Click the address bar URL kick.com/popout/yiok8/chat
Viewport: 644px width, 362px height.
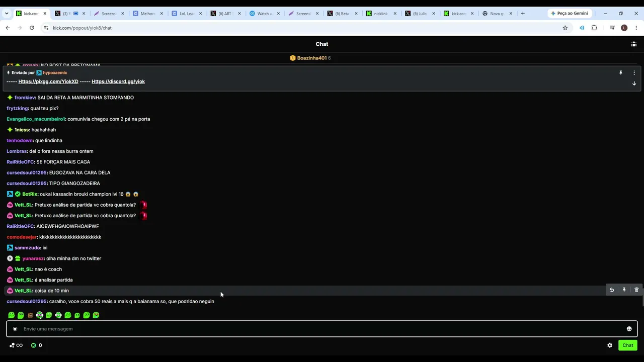[x=82, y=28]
